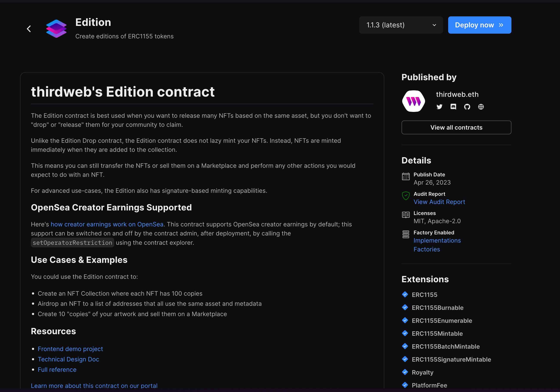The height and width of the screenshot is (392, 560).
Task: Click the Deploy now chevrons
Action: (x=501, y=25)
